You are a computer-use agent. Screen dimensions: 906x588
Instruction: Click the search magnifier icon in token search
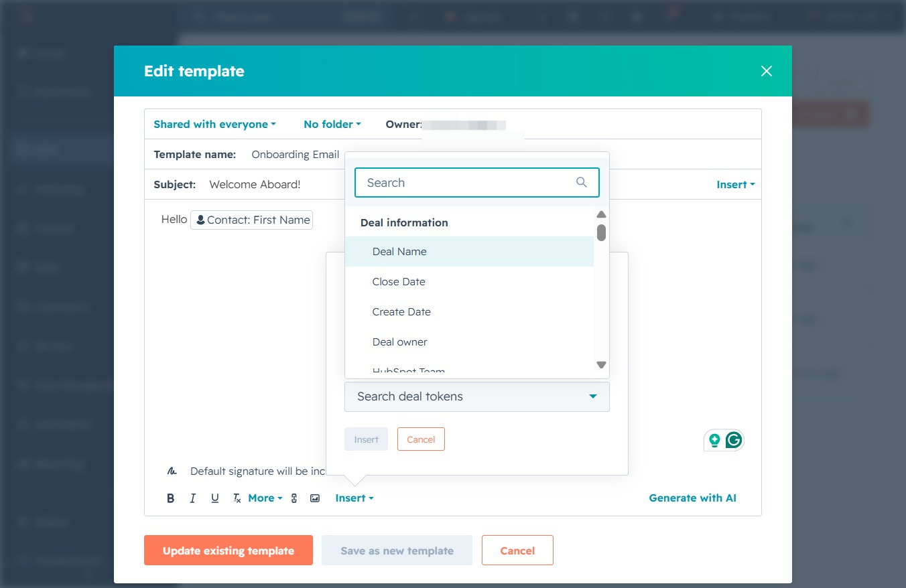582,182
